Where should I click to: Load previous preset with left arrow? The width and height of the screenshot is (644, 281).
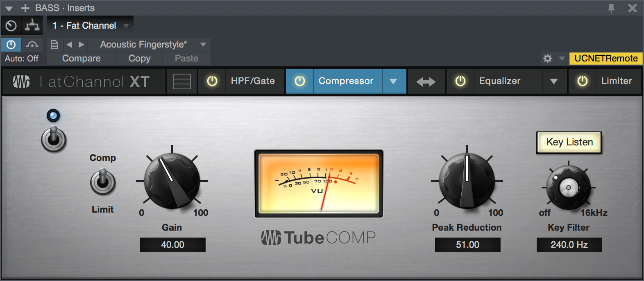(69, 45)
